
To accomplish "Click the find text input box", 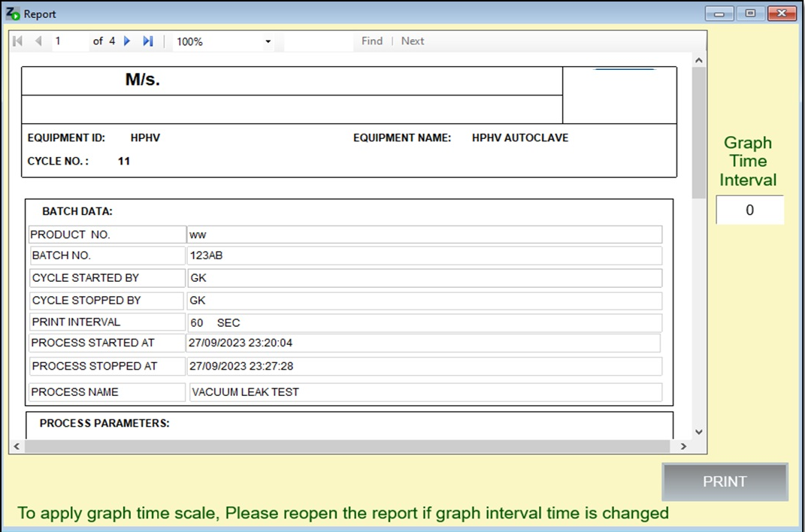I will [318, 41].
